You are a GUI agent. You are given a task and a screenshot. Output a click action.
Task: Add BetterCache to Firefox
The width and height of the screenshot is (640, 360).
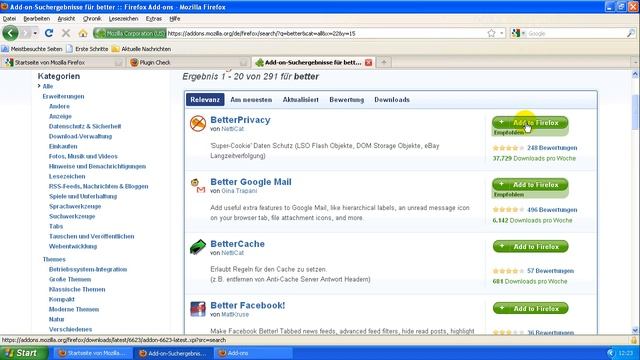[x=530, y=247]
